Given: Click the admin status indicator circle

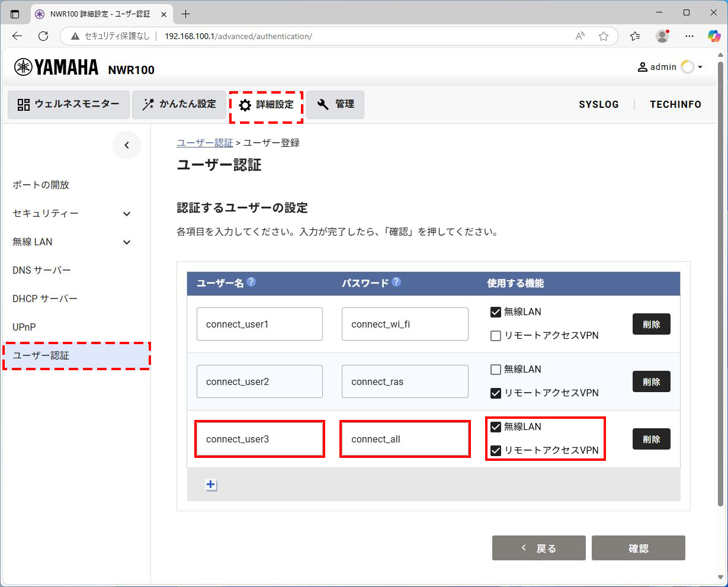Looking at the screenshot, I should [687, 67].
